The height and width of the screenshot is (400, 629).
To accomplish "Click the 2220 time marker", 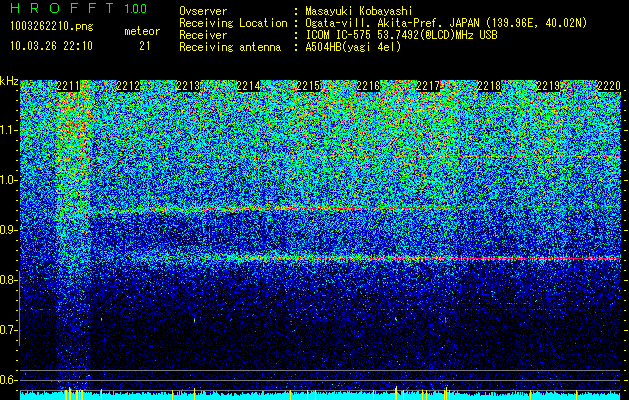I will [609, 86].
